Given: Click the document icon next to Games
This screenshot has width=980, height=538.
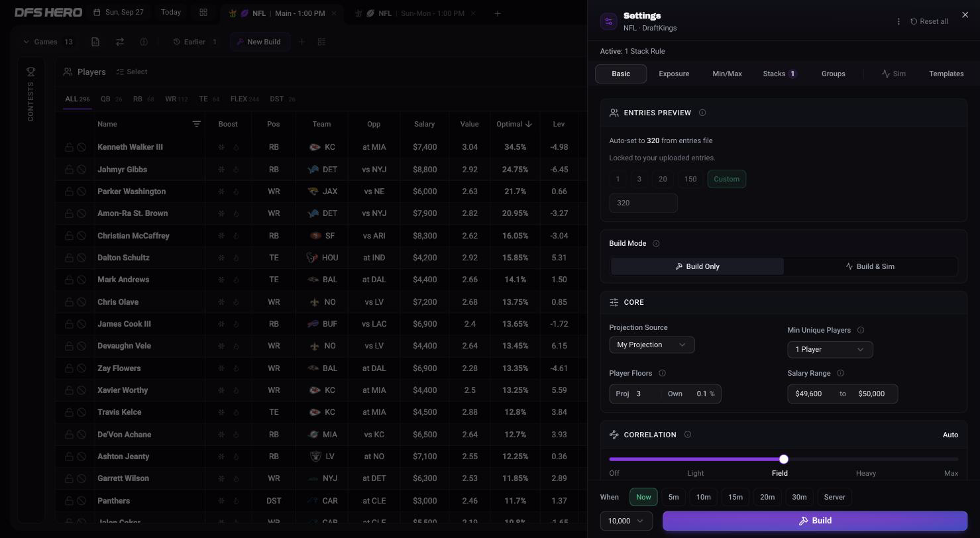Looking at the screenshot, I should pos(95,42).
